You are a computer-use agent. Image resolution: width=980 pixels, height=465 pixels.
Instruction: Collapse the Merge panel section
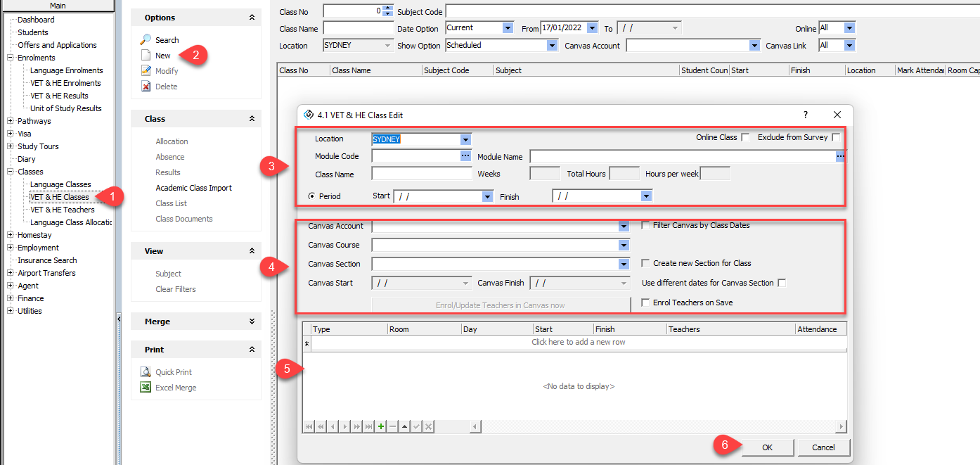pyautogui.click(x=252, y=321)
